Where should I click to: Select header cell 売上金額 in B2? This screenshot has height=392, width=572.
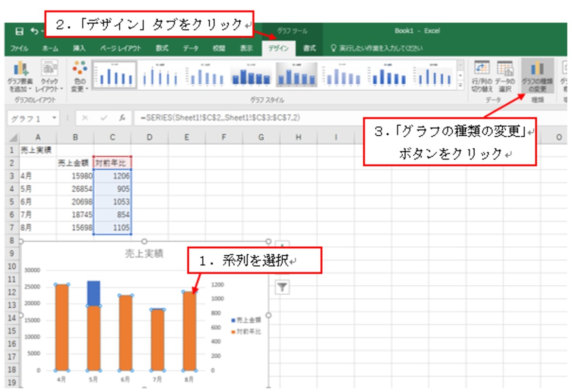coord(75,163)
